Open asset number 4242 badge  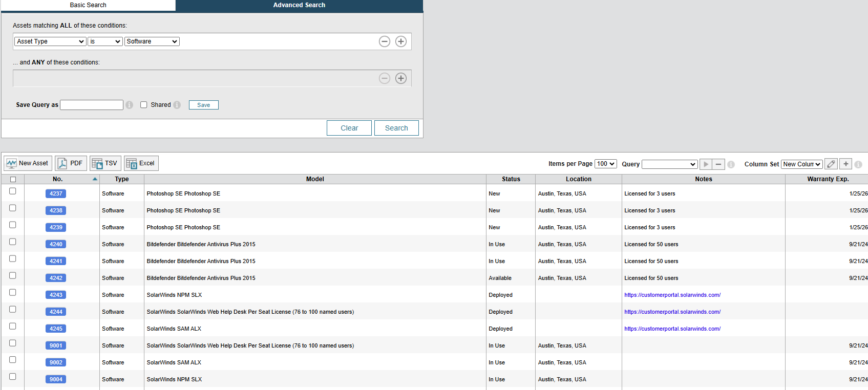[x=56, y=278]
